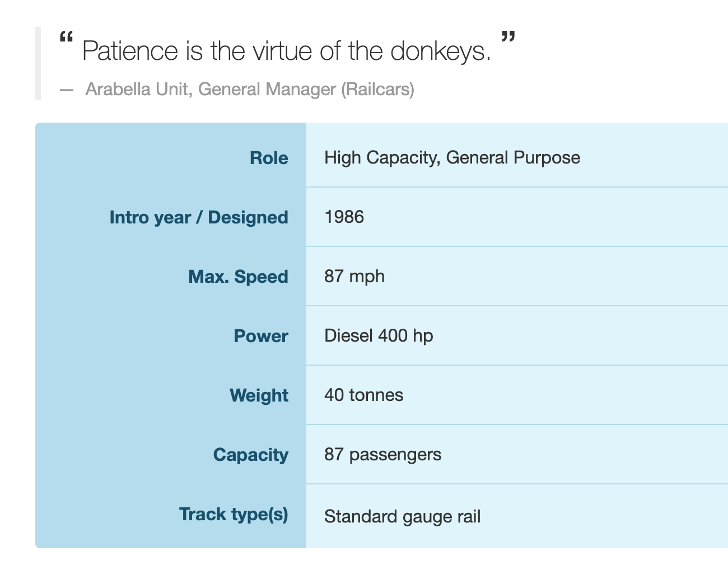Click the Weight row label
The width and height of the screenshot is (728, 588).
[x=259, y=395]
